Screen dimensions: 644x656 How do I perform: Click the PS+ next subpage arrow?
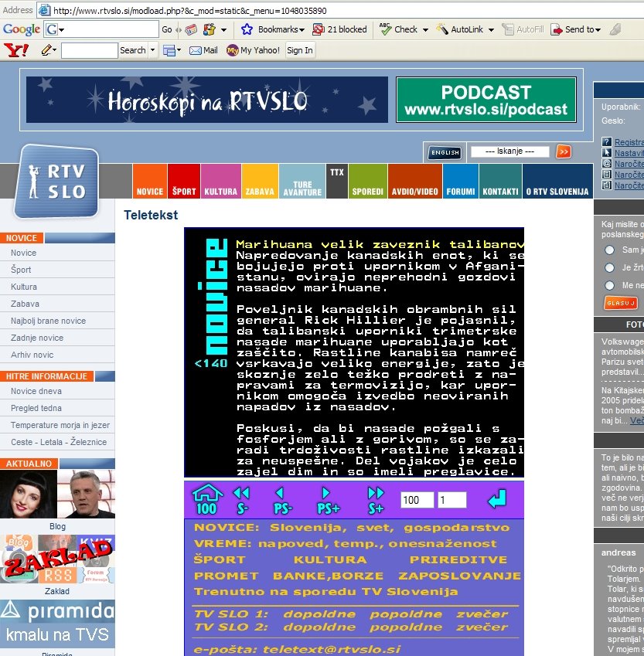328,499
